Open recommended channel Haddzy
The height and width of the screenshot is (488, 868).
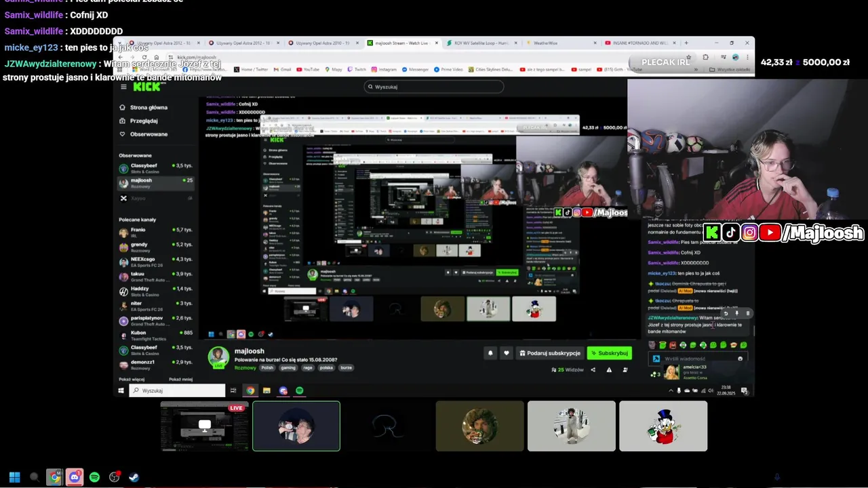[x=156, y=291]
